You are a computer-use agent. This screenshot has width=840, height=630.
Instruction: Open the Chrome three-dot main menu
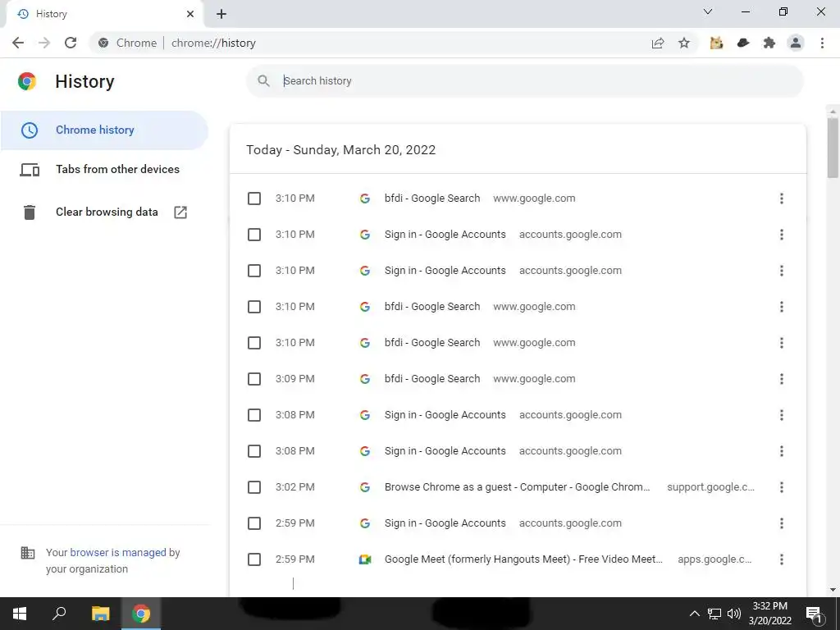(x=822, y=43)
